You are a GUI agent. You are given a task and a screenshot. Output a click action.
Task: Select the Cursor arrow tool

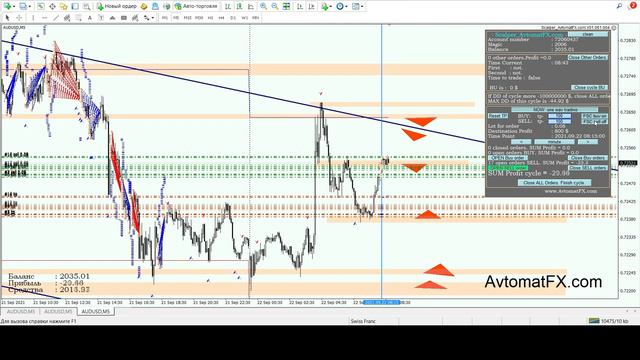click(x=7, y=18)
